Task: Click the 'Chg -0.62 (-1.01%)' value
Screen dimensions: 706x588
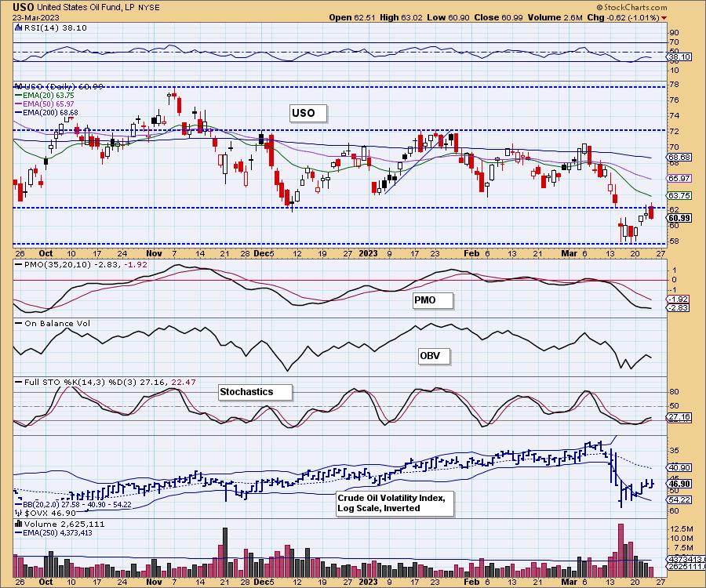Action: pos(623,17)
